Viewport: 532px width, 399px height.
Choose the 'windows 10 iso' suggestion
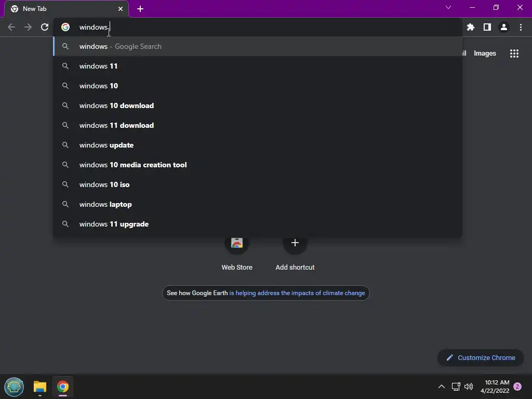pyautogui.click(x=258, y=184)
